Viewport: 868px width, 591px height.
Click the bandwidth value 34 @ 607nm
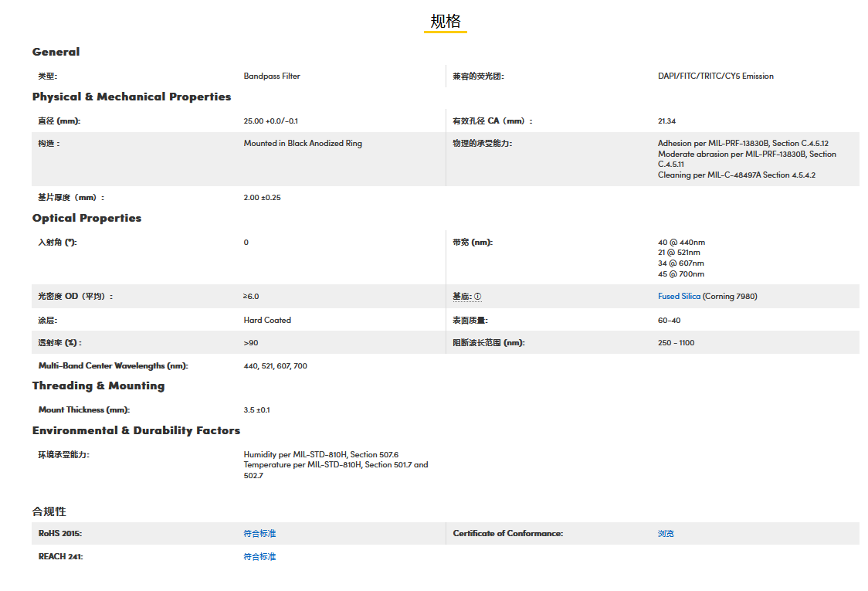(681, 263)
